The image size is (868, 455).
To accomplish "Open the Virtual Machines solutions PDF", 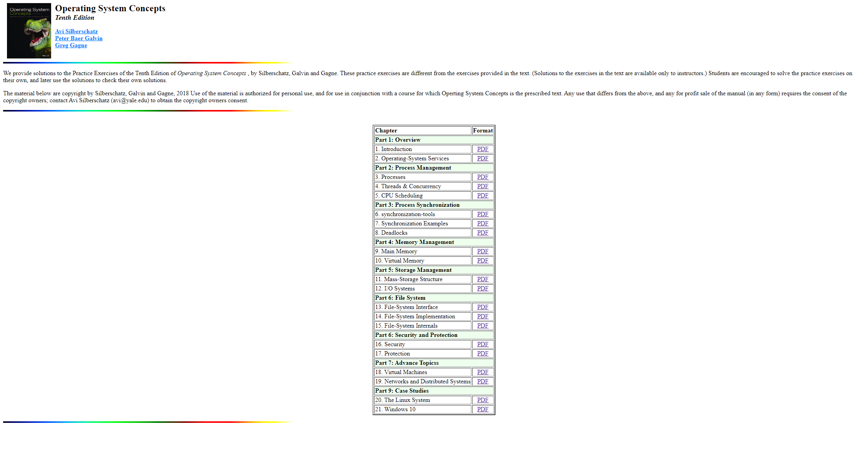I will (483, 372).
